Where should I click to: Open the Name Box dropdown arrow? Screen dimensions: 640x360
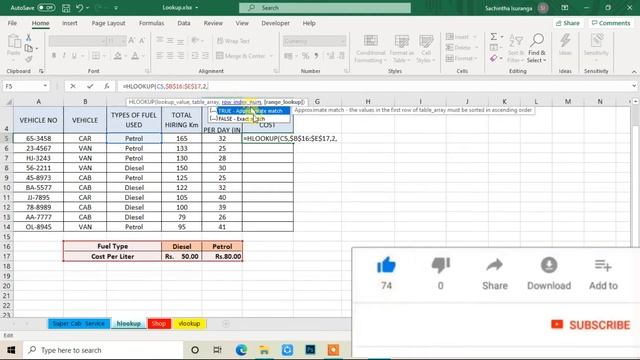[45, 86]
